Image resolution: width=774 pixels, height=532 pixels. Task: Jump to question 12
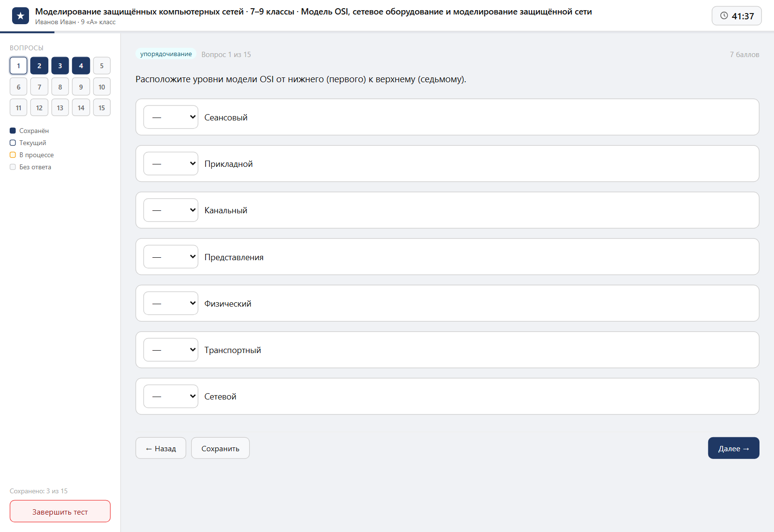pyautogui.click(x=39, y=108)
